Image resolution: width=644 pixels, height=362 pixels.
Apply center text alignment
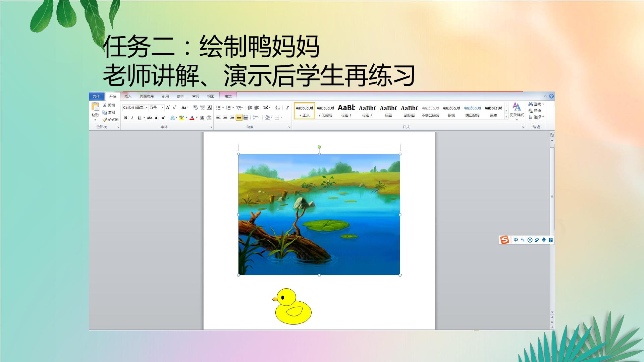[x=225, y=117]
